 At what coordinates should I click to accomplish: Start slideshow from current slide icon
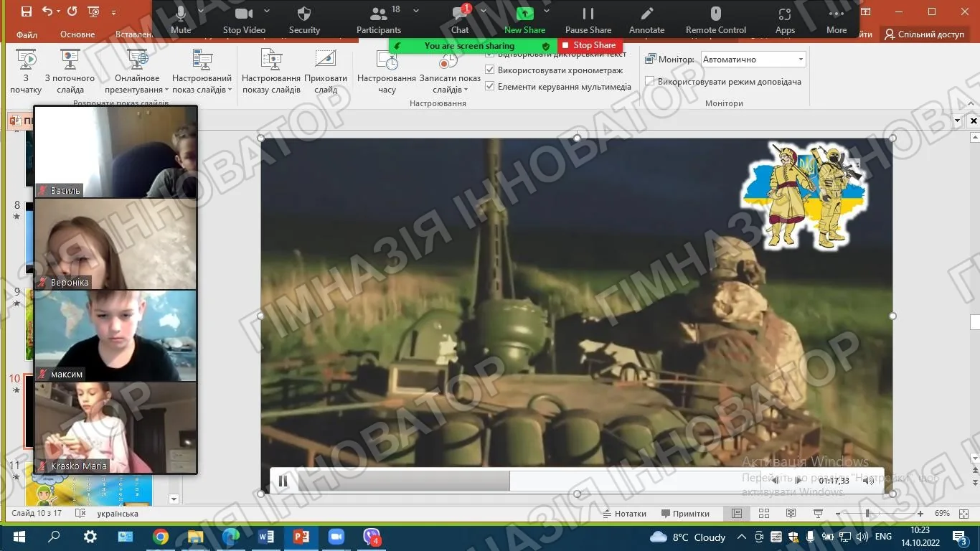click(70, 59)
